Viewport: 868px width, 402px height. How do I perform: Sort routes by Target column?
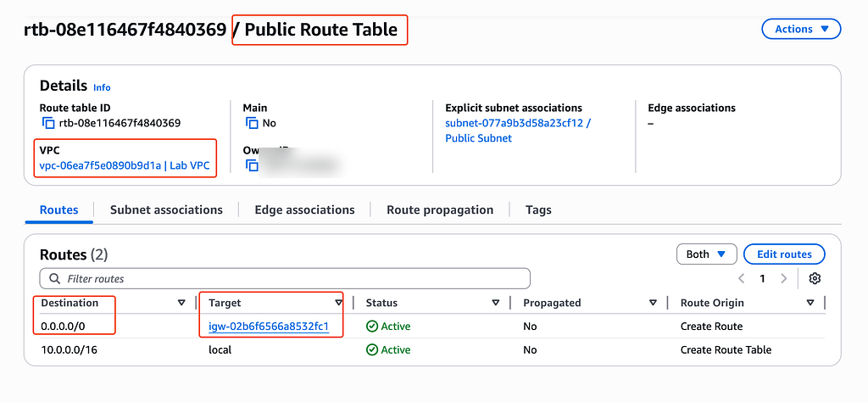[338, 303]
